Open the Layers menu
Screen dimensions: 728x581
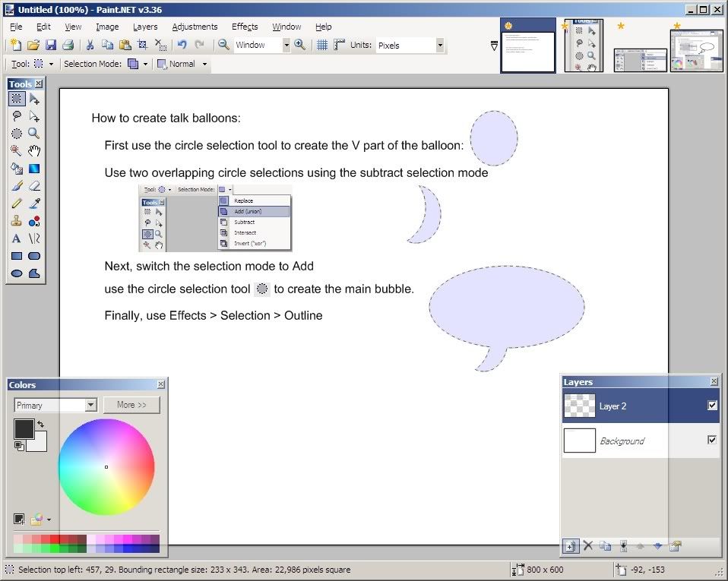[145, 27]
